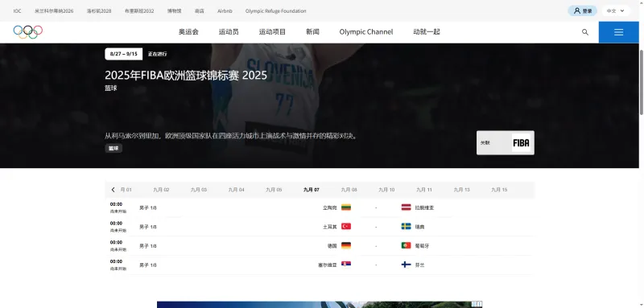
Task: Select the 九月 10 date tab
Action: (x=386, y=190)
